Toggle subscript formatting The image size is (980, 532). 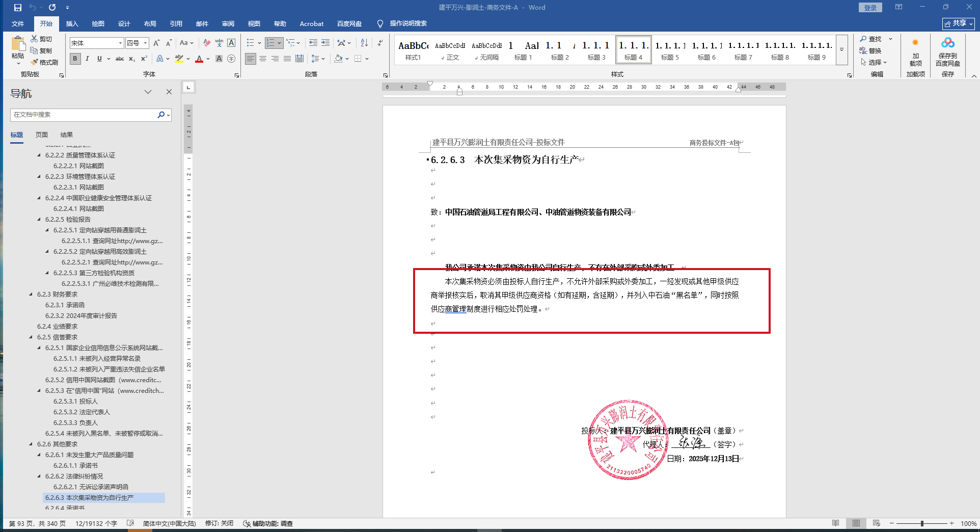[132, 59]
